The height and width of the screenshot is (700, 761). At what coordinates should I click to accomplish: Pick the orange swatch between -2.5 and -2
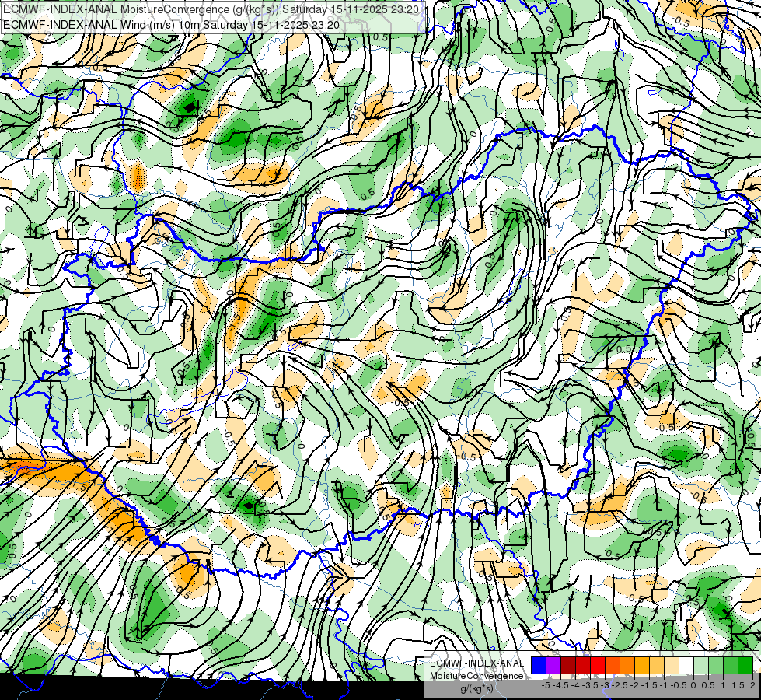point(627,666)
